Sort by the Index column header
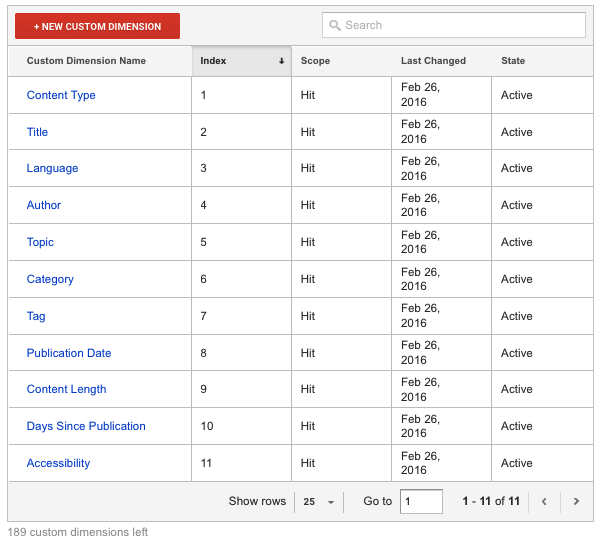The width and height of the screenshot is (601, 544). tap(241, 61)
